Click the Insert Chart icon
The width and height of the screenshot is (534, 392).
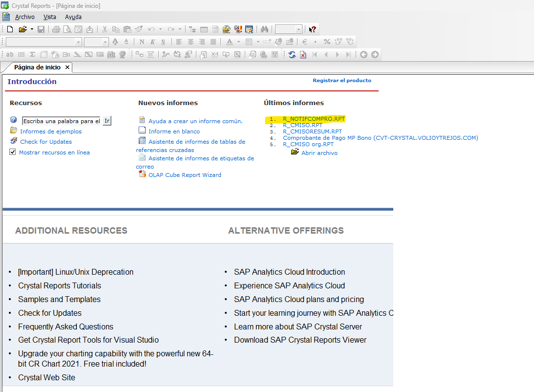pyautogui.click(x=111, y=54)
